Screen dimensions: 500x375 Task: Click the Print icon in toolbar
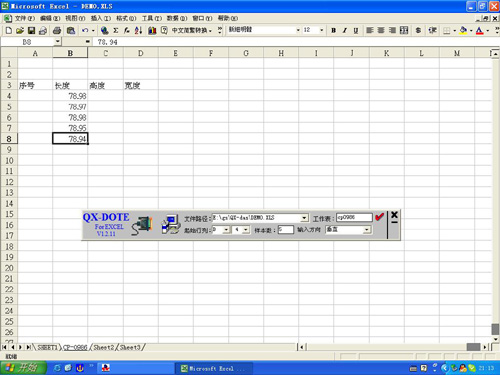coord(57,31)
